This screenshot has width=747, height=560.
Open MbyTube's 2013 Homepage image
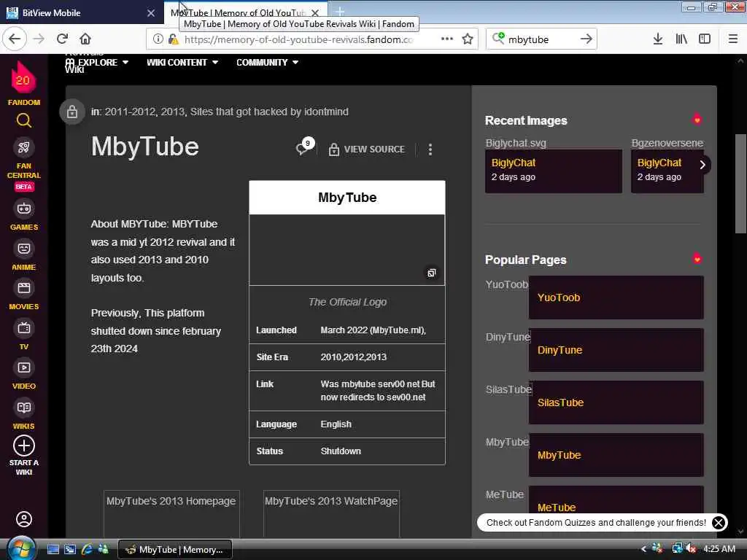171,514
